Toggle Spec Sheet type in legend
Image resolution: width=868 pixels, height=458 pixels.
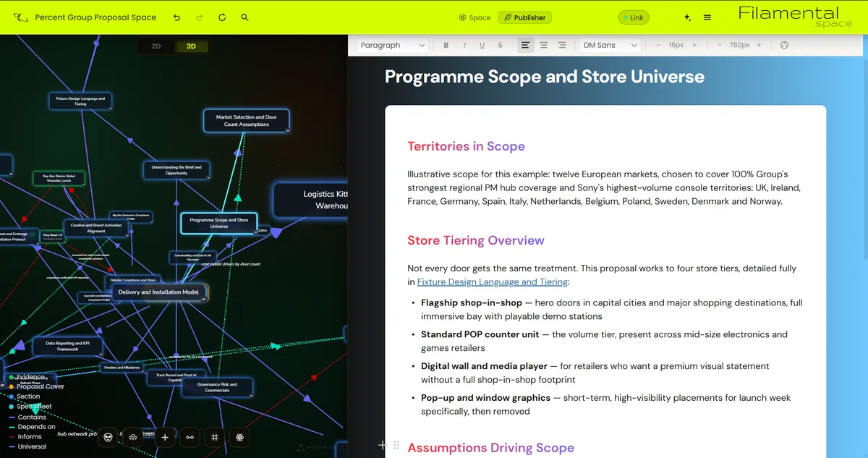click(x=30, y=407)
